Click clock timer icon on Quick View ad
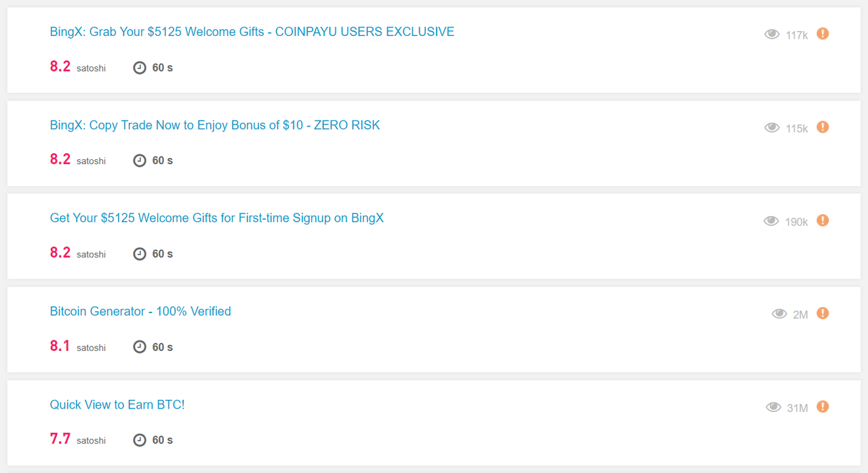Screen dimensions: 868x473 140,440
